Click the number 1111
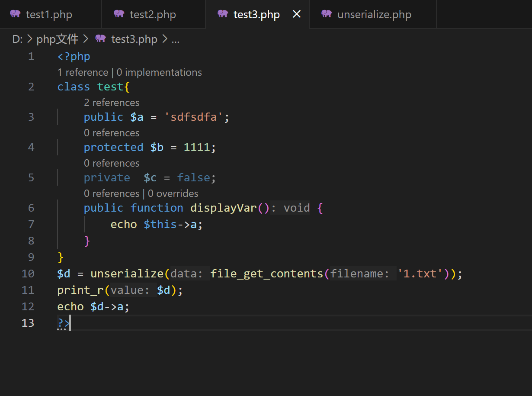This screenshot has width=532, height=396. click(x=197, y=148)
